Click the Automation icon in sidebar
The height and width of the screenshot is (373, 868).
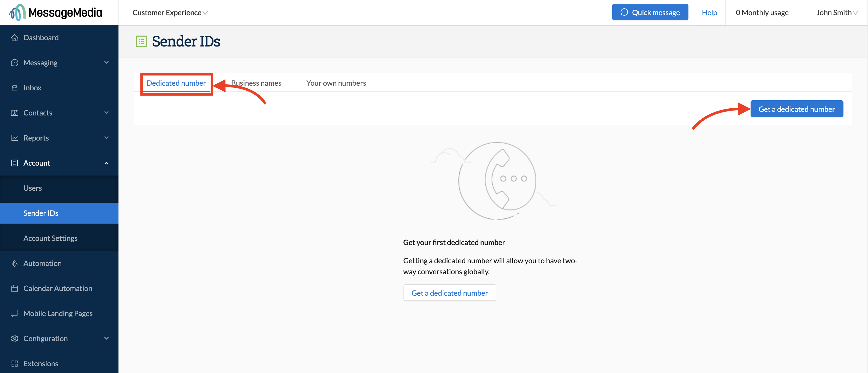pyautogui.click(x=15, y=263)
